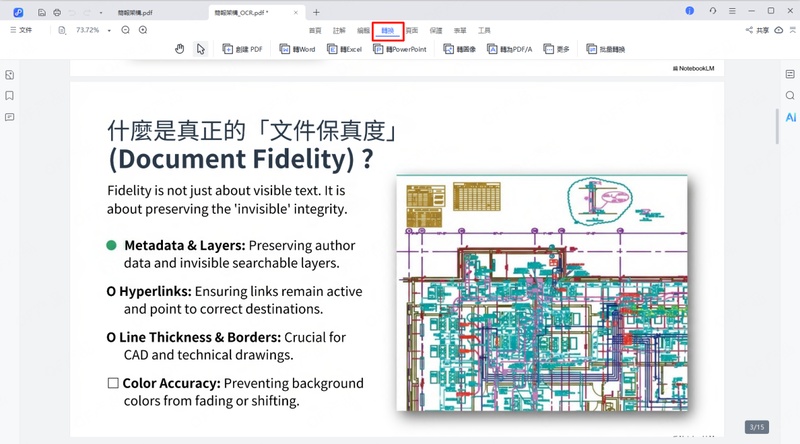Zoom in with the plus magnifier icon
Image resolution: width=800 pixels, height=444 pixels.
coord(143,30)
